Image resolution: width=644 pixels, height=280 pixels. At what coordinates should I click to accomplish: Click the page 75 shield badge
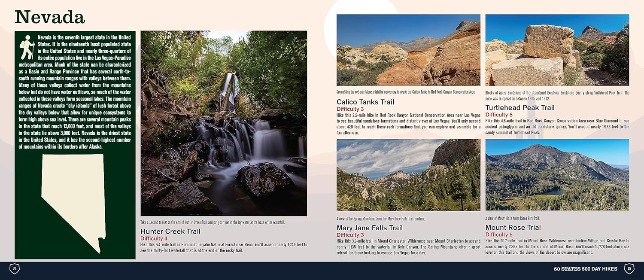(x=629, y=269)
